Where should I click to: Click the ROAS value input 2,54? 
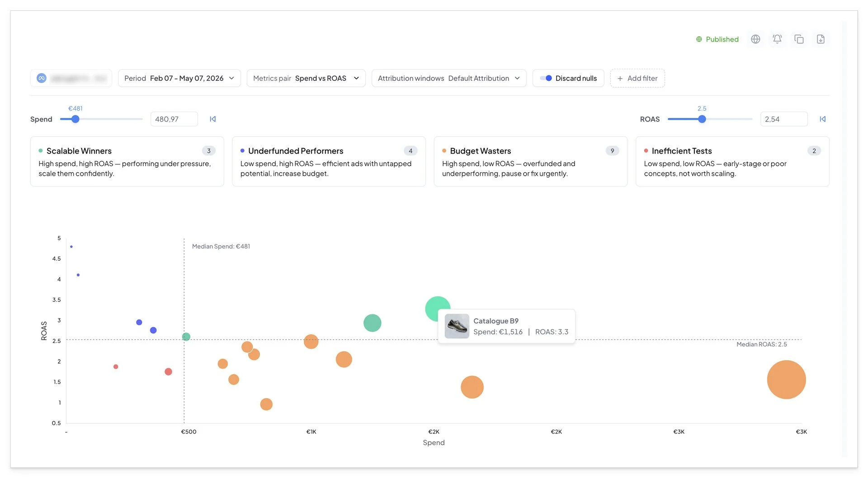(784, 119)
